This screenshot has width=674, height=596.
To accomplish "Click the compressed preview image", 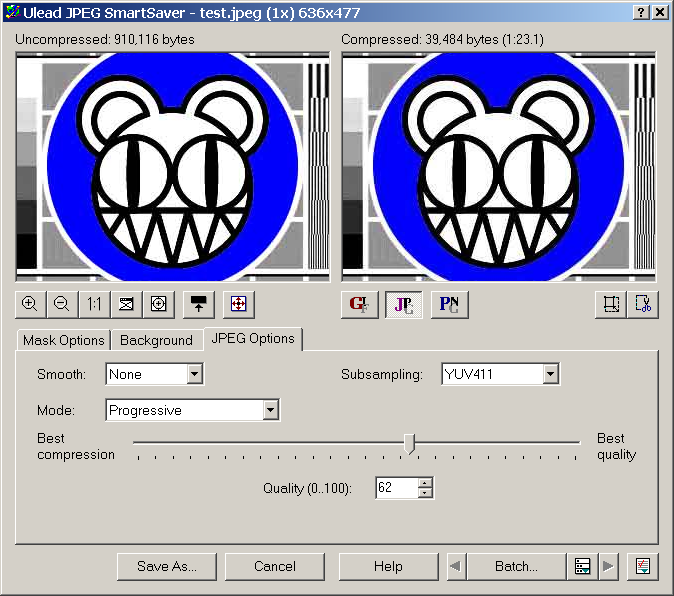I will 499,167.
